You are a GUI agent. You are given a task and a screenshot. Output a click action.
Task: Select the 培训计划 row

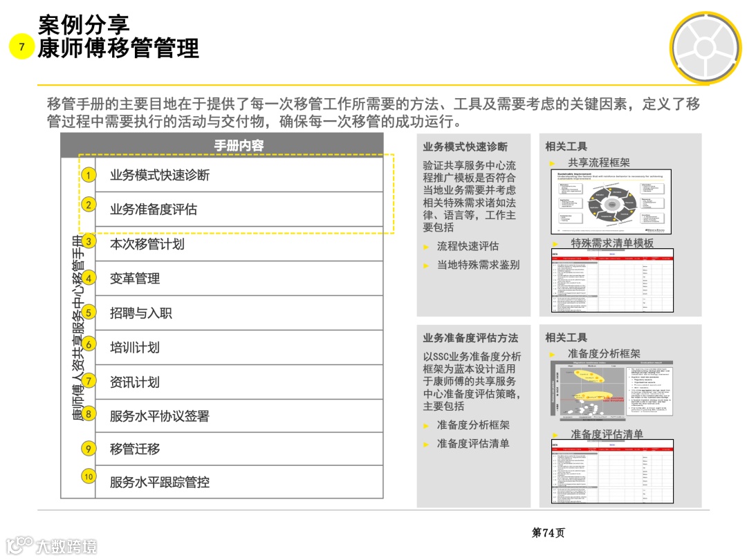pos(239,348)
